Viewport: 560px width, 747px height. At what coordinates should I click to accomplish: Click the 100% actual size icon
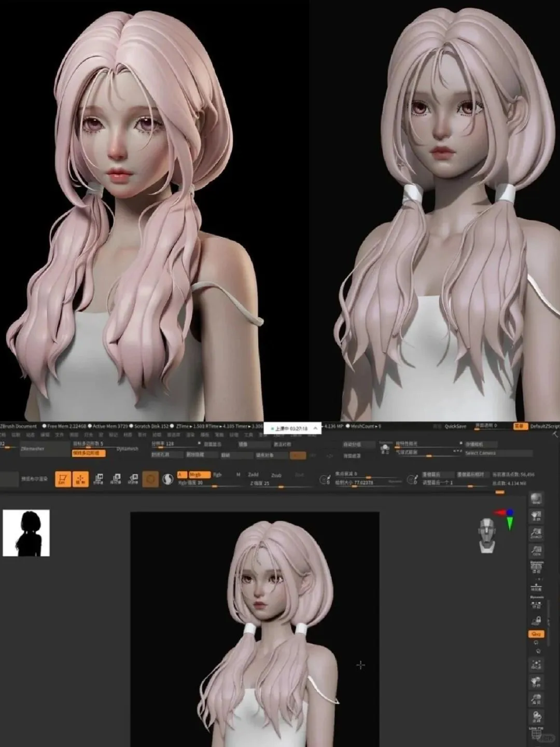pyautogui.click(x=536, y=550)
